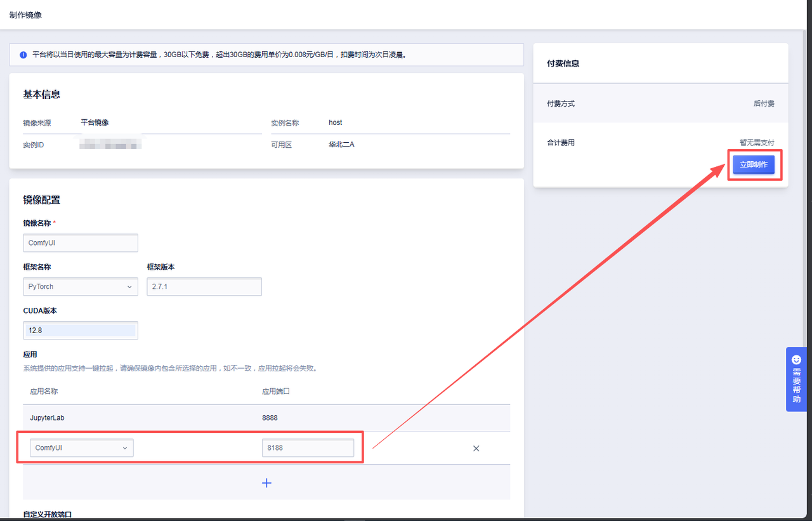This screenshot has width=812, height=521.
Task: Click the availability zone value 华北二A
Action: pos(341,145)
